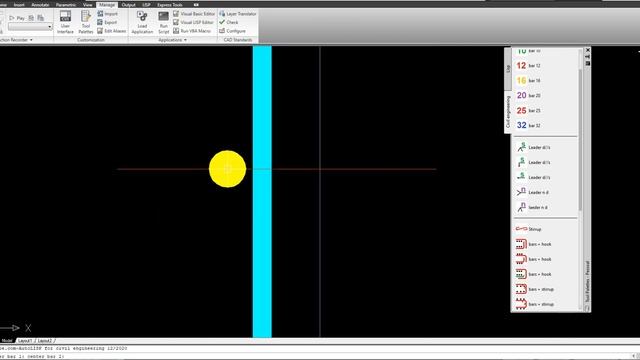
Task: Switch to the Layout2 tab
Action: tap(44, 340)
